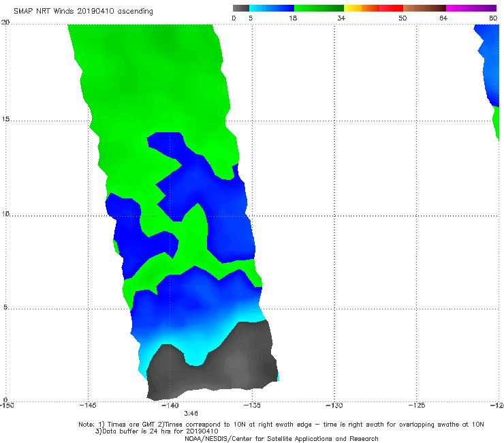Click the magenta segment of the color bar

point(471,8)
